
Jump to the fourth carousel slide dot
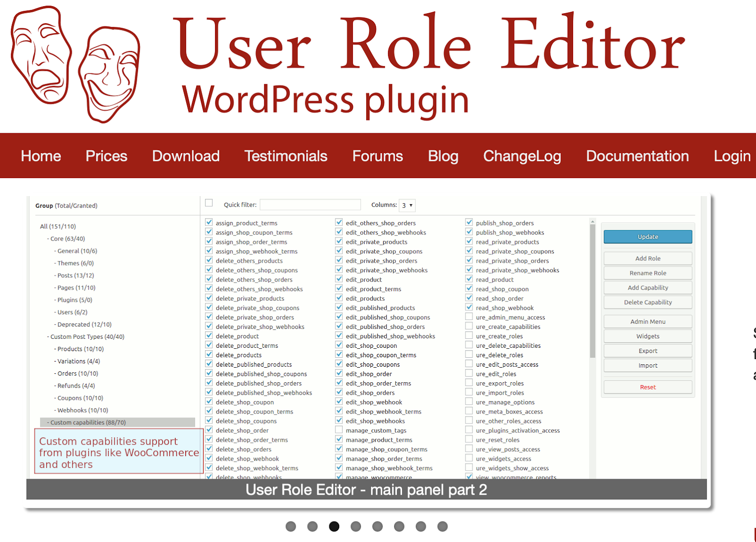tap(356, 526)
